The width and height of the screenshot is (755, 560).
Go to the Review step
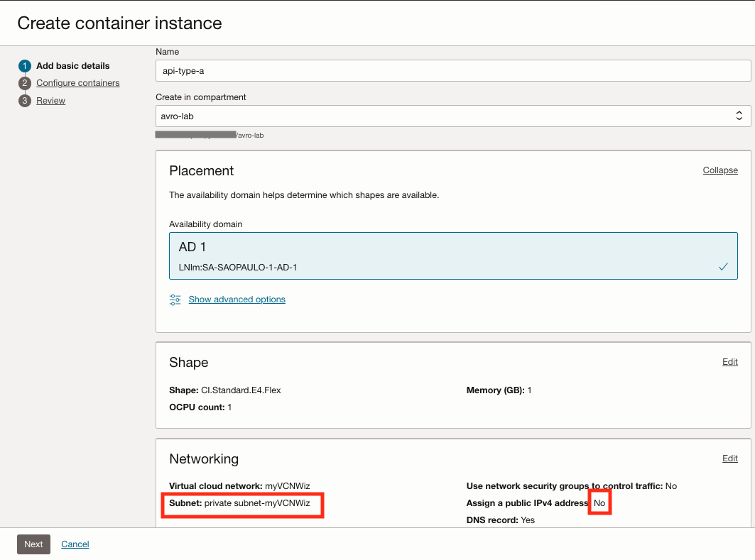[x=50, y=101]
